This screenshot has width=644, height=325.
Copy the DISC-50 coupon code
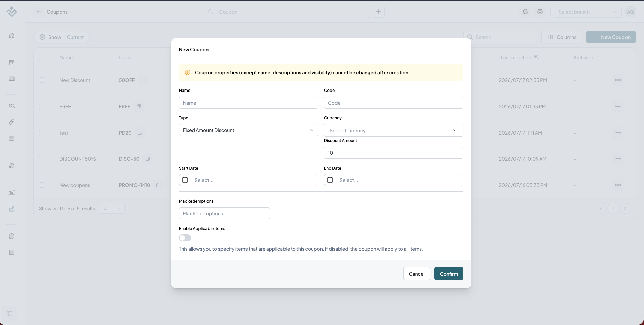148,159
